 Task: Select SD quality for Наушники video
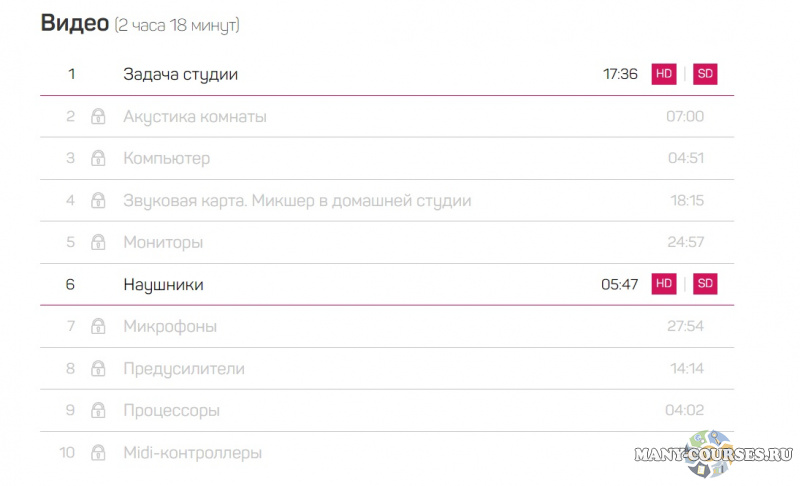705,284
